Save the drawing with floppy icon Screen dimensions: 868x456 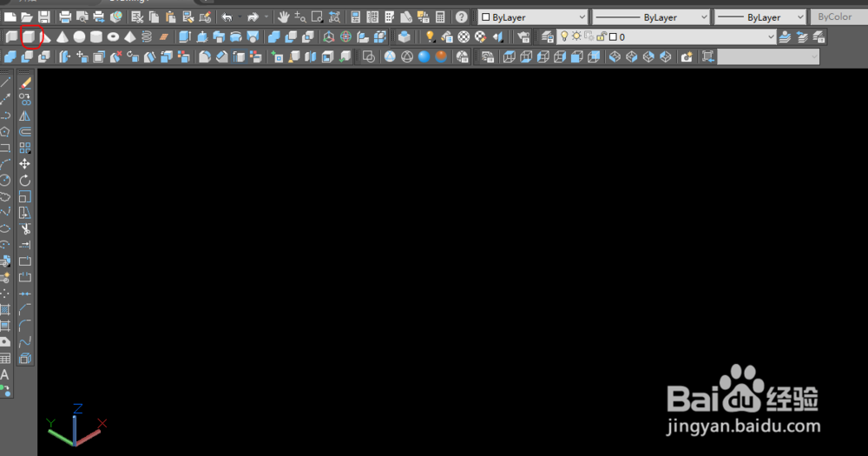pos(43,17)
